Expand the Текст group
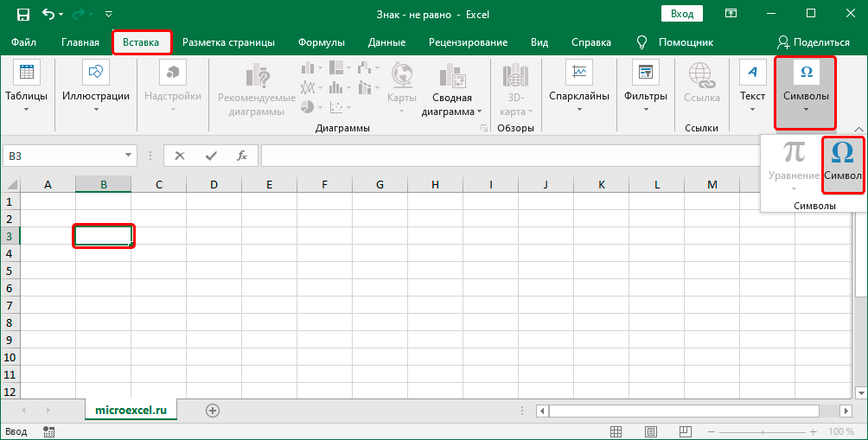868x440 pixels. pyautogui.click(x=752, y=87)
